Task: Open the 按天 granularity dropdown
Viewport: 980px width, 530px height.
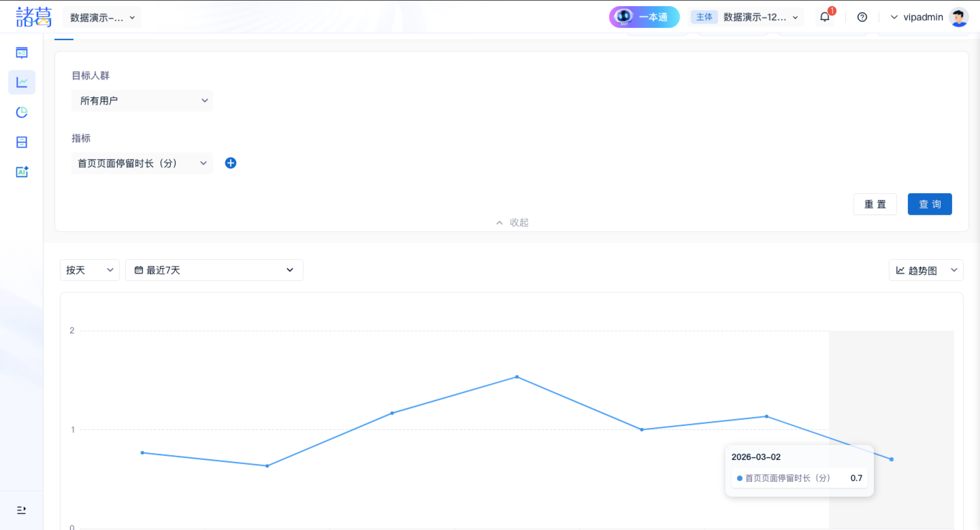Action: pyautogui.click(x=90, y=270)
